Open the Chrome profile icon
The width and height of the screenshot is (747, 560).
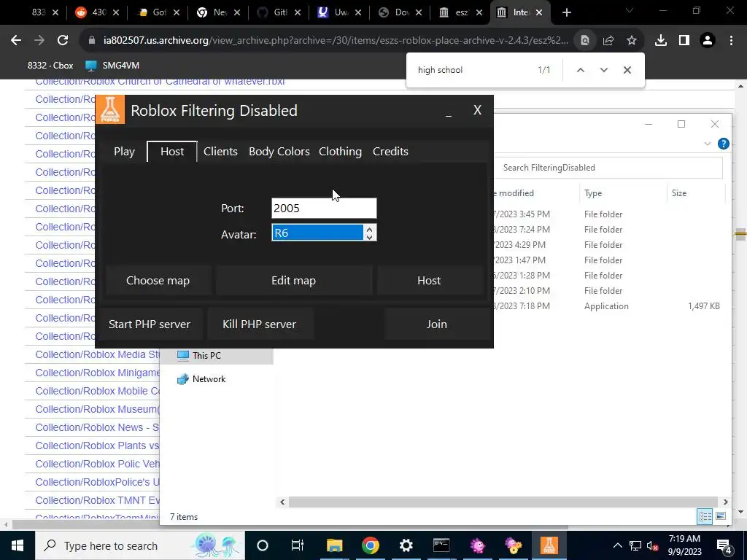[x=708, y=41]
